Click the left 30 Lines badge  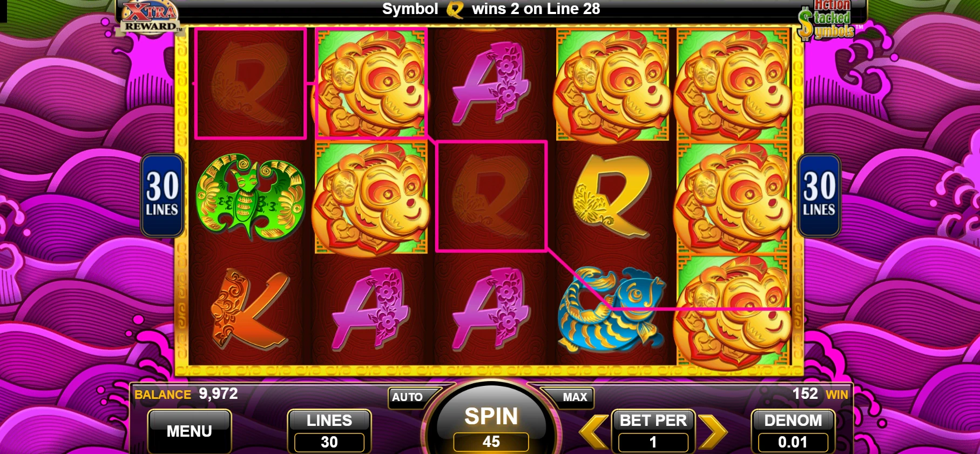(162, 195)
